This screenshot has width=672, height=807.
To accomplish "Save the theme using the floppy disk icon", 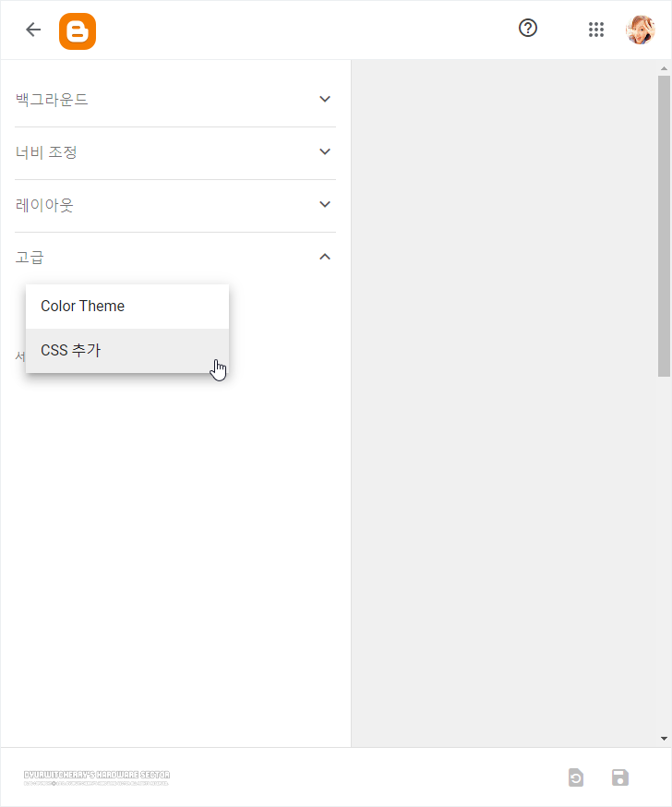I will pyautogui.click(x=619, y=777).
